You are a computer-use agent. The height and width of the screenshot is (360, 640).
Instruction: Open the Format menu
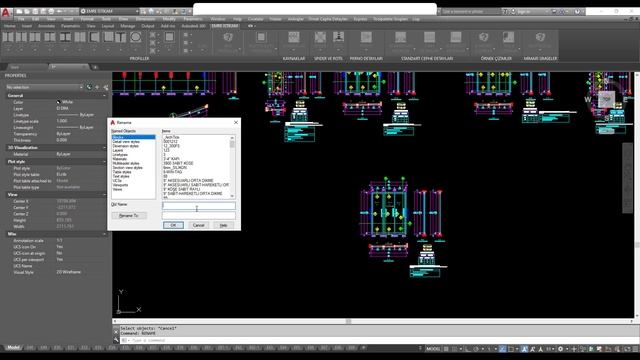tap(87, 19)
